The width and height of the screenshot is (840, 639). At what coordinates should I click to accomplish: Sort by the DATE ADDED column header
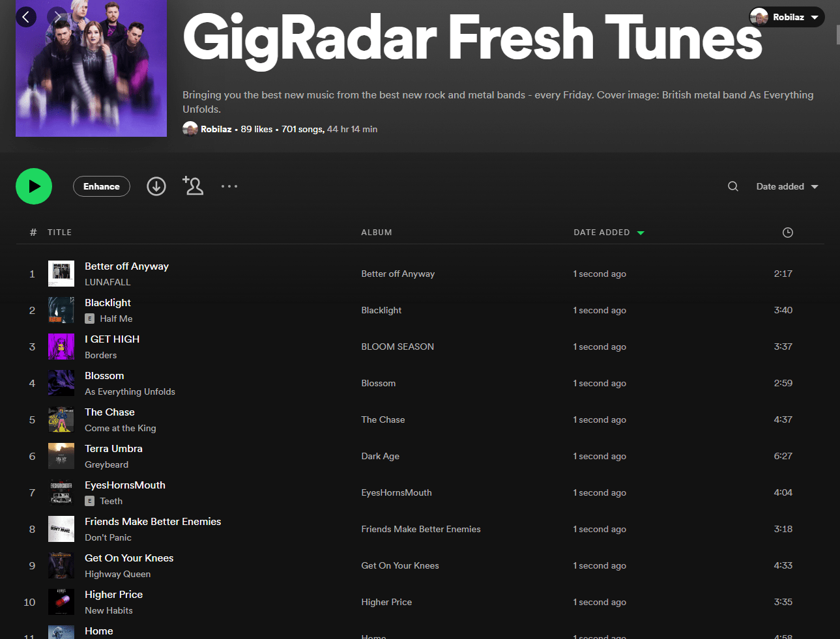pyautogui.click(x=601, y=233)
